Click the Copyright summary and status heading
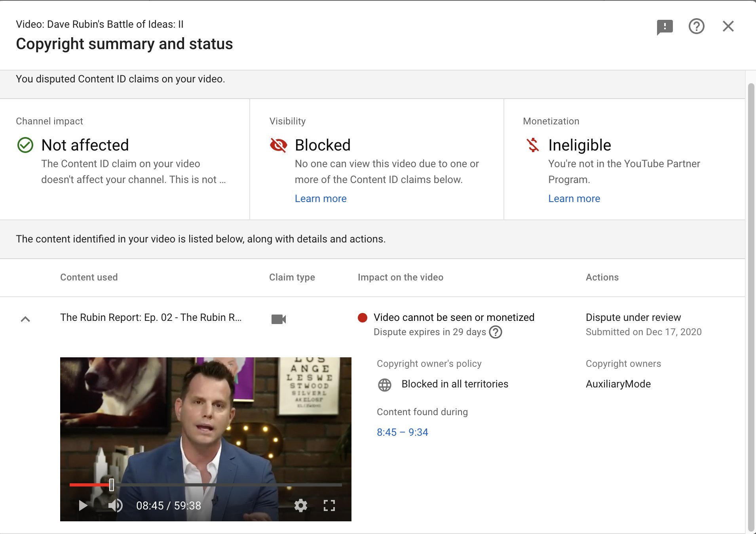The image size is (756, 534). pyautogui.click(x=124, y=44)
